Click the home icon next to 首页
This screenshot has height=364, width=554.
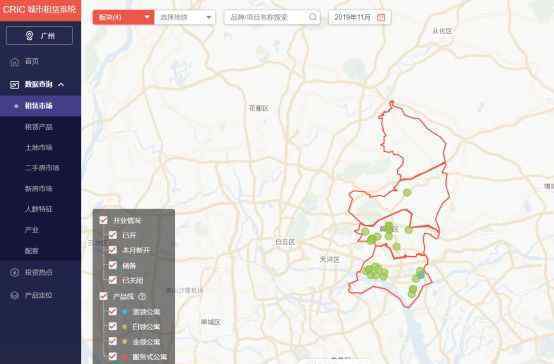[x=14, y=62]
